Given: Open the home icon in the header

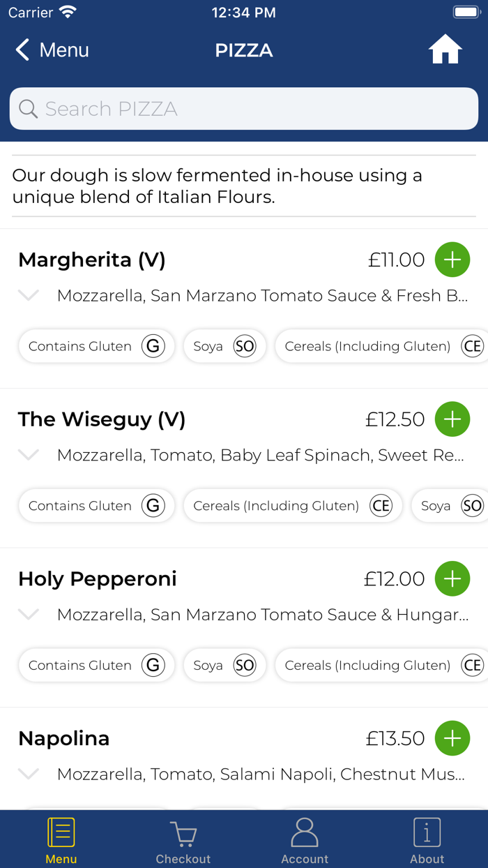Looking at the screenshot, I should (445, 49).
